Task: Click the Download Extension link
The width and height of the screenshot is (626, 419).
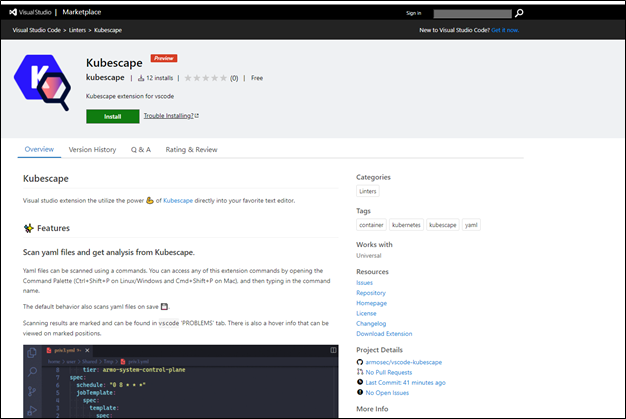Action: (x=384, y=334)
